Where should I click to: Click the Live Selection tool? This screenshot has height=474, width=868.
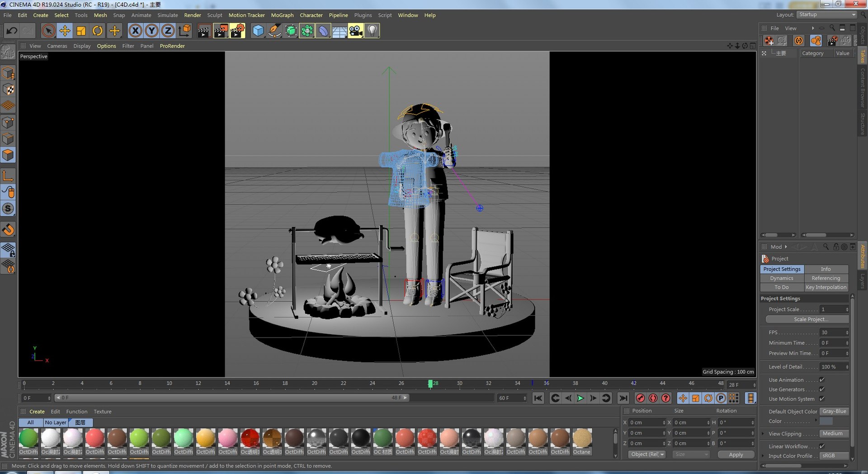coord(48,31)
